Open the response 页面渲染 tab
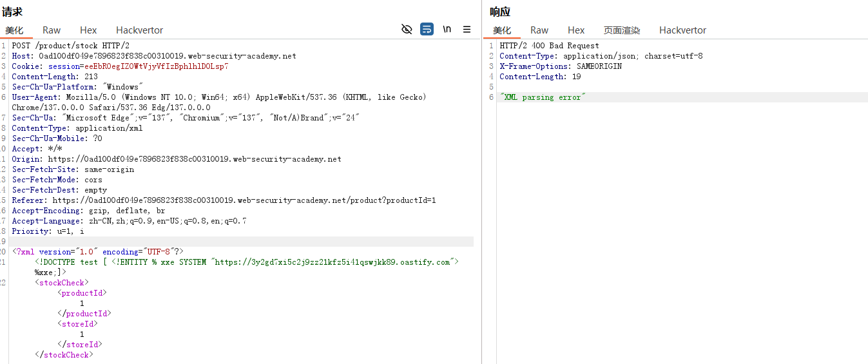868x364 pixels. 622,30
